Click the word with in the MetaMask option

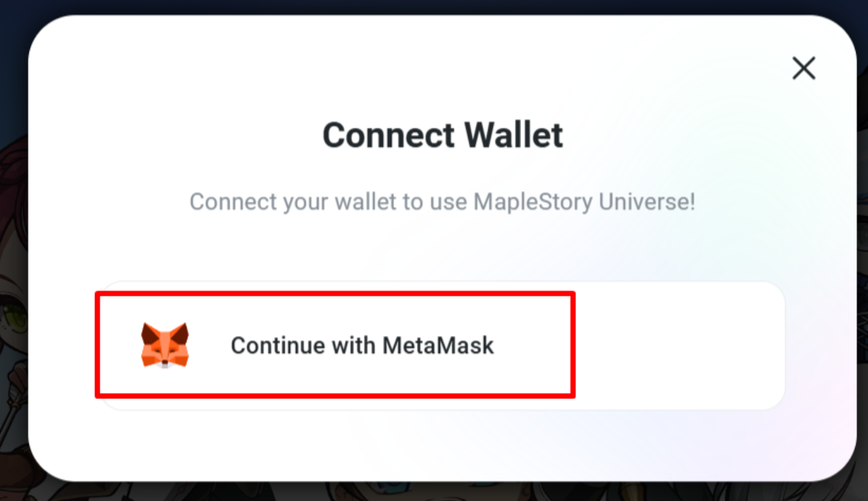353,345
